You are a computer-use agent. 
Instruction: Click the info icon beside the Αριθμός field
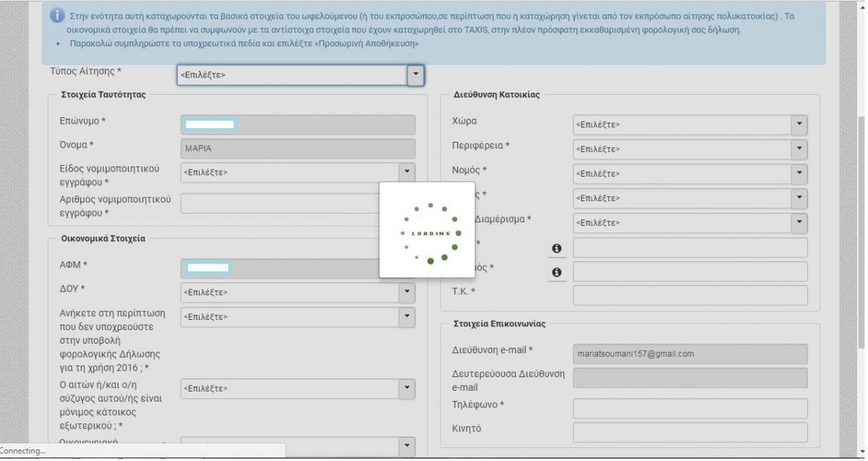pyautogui.click(x=556, y=272)
